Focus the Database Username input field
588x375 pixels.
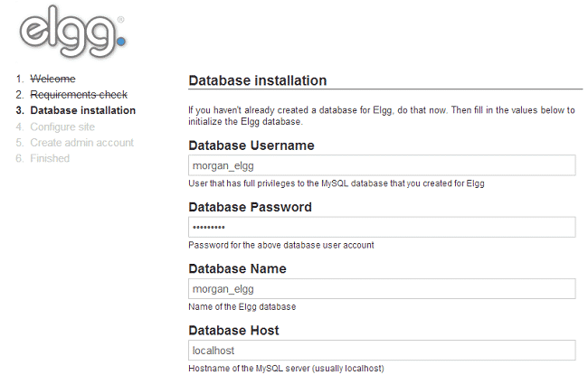(382, 165)
